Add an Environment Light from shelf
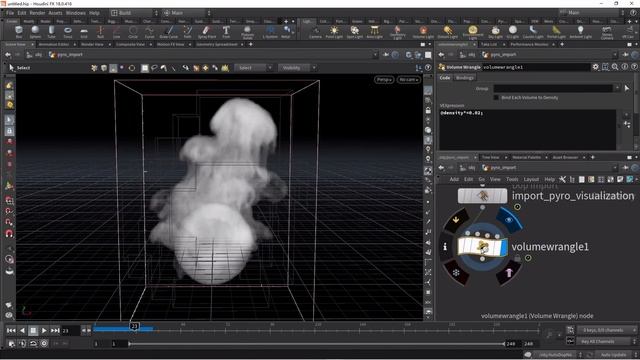This screenshot has width=640, height=360. [473, 33]
